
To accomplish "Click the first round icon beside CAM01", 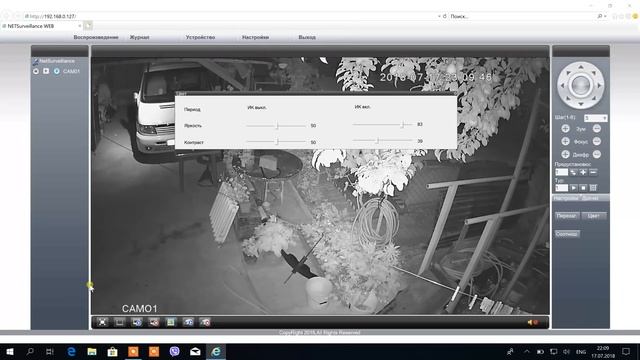I will coord(36,71).
